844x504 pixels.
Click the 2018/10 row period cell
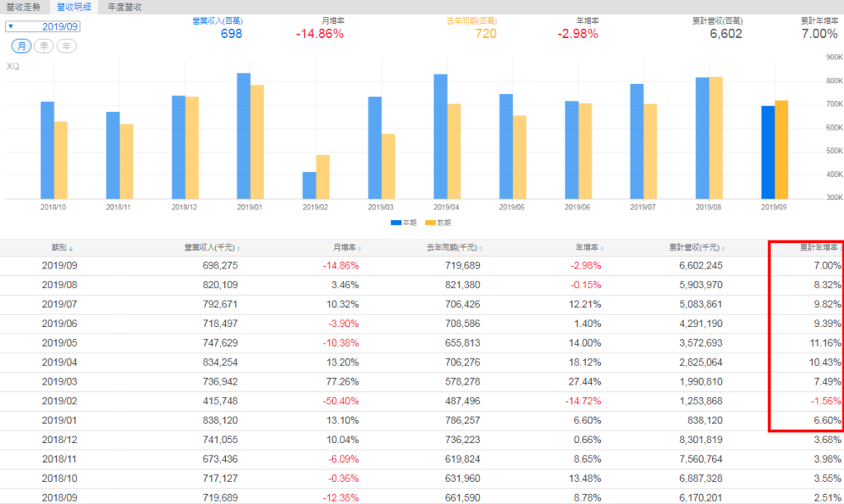pyautogui.click(x=59, y=478)
